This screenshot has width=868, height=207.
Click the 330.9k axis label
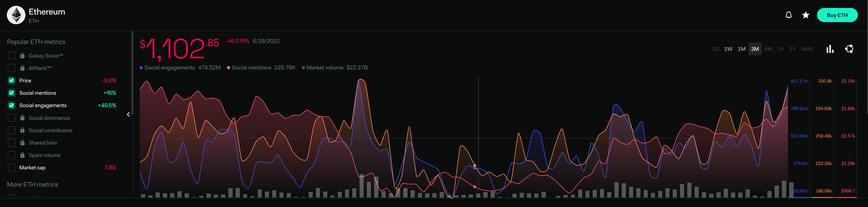point(825,81)
